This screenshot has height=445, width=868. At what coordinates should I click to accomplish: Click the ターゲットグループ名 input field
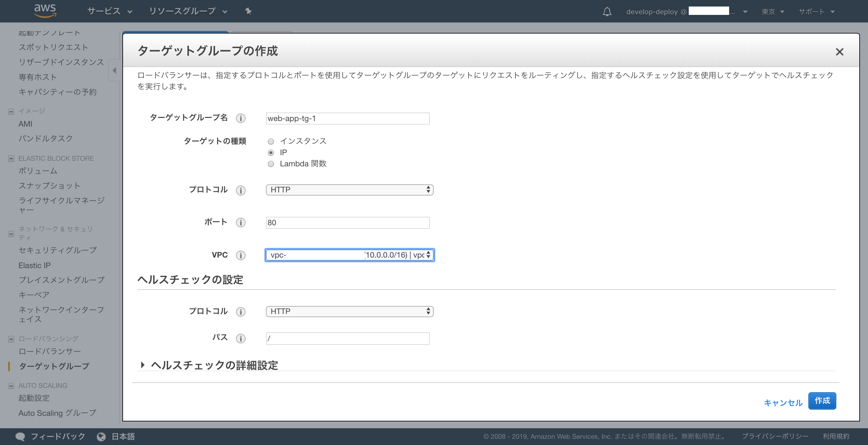[x=347, y=119]
